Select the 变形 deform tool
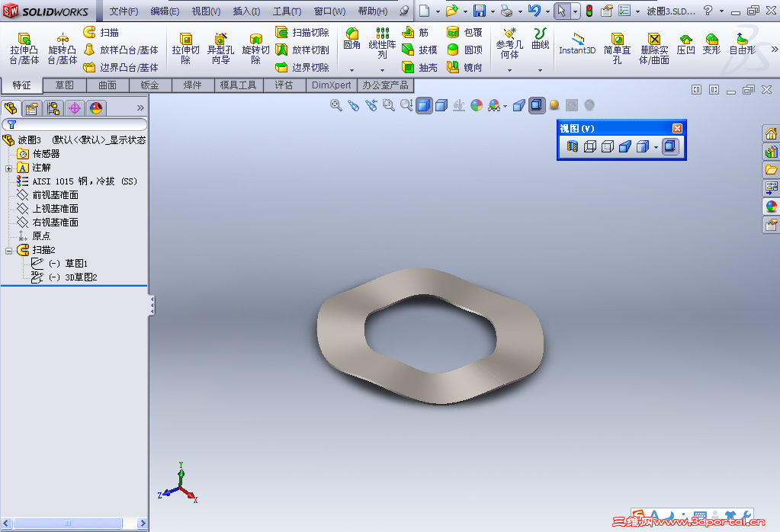 [x=711, y=43]
